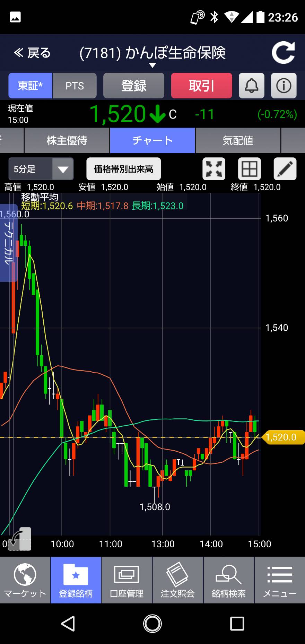Tap the 価格帯別出来高 button
The width and height of the screenshot is (305, 644).
point(124,169)
